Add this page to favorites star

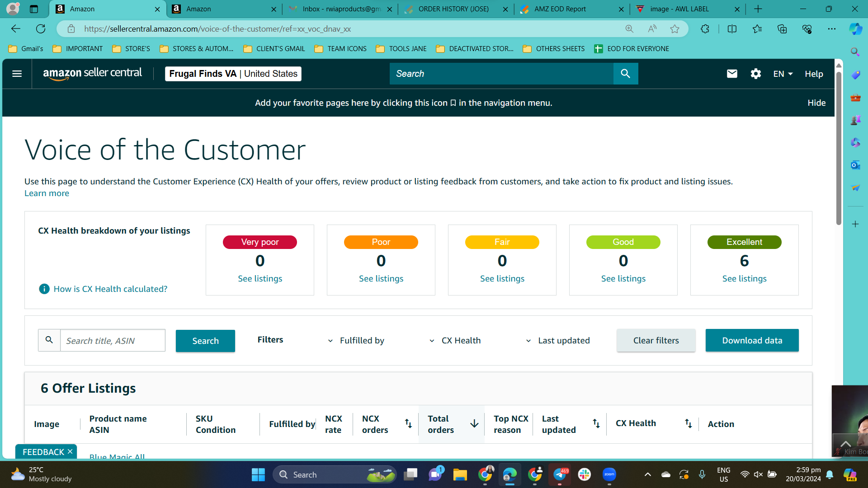click(x=675, y=29)
